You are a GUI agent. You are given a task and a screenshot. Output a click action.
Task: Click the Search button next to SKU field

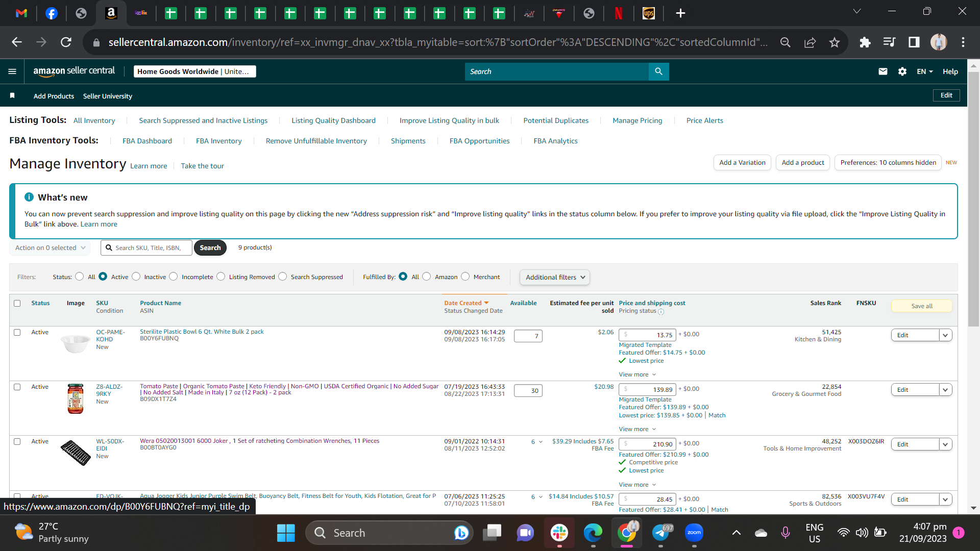(210, 248)
